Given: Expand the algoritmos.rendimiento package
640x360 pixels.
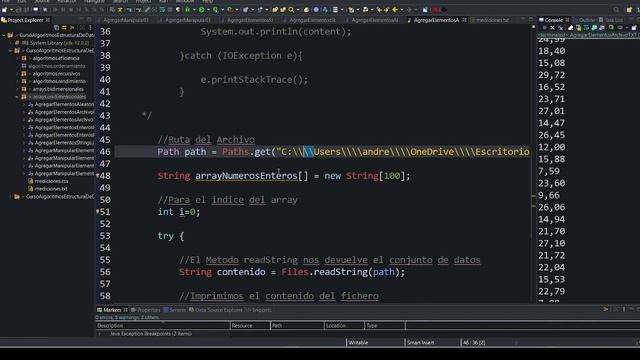Looking at the screenshot, I should [x=18, y=81].
